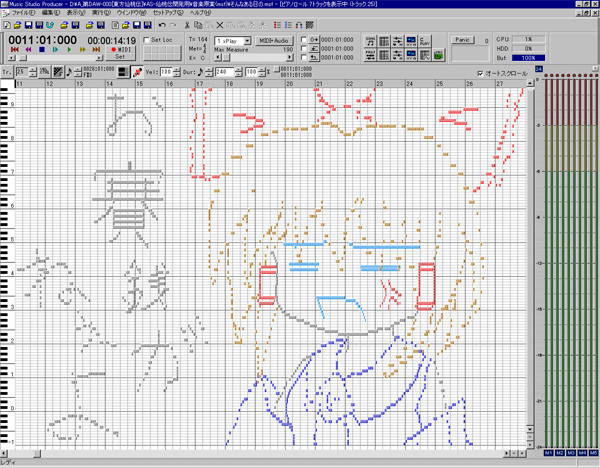The width and height of the screenshot is (600, 468).
Task: Play with the green triangle
Action: click(69, 50)
